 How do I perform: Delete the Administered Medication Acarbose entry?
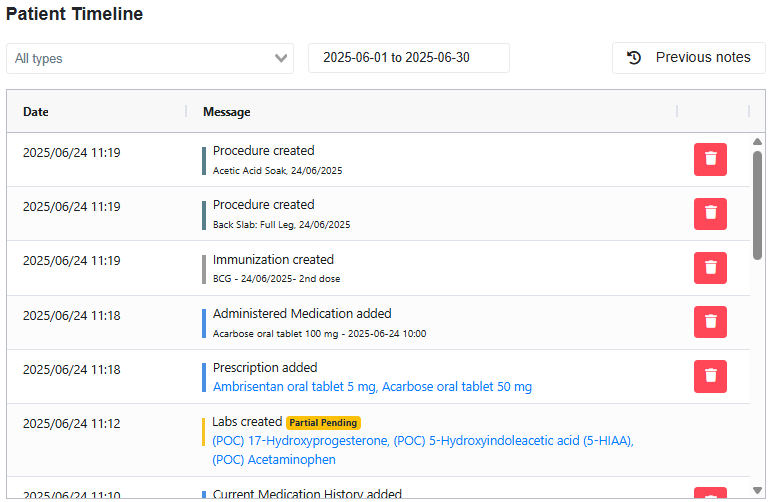point(710,322)
